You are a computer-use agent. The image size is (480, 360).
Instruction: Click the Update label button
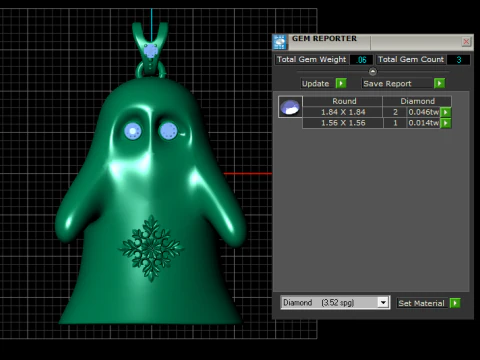(x=315, y=83)
